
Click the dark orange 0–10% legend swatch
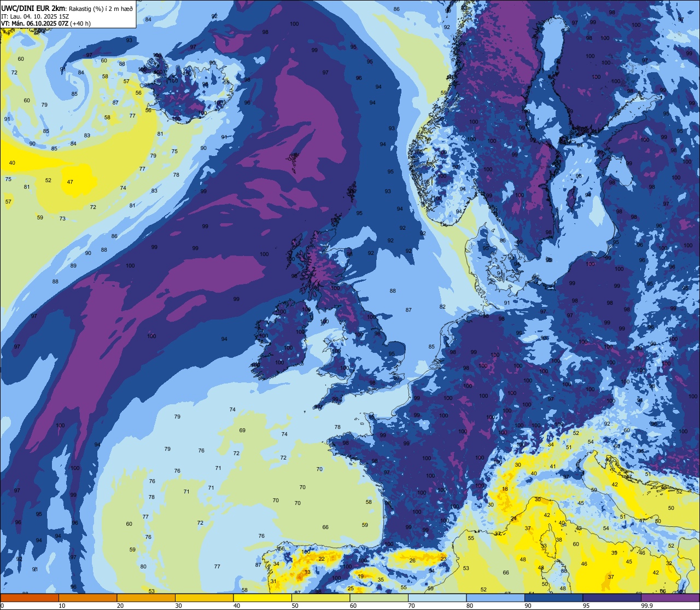pos(30,597)
